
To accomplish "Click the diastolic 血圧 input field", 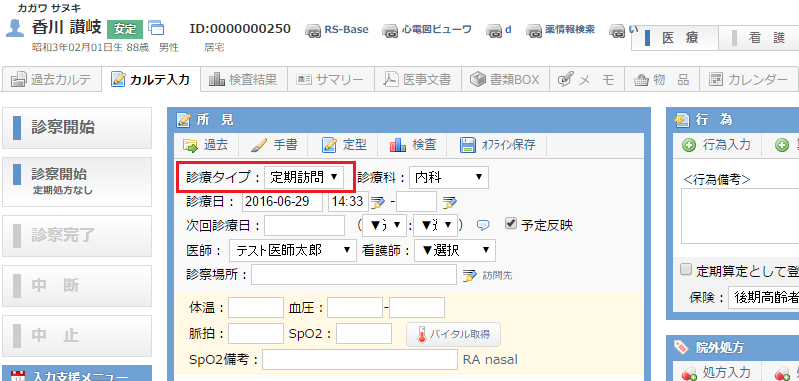I will click(x=417, y=308).
